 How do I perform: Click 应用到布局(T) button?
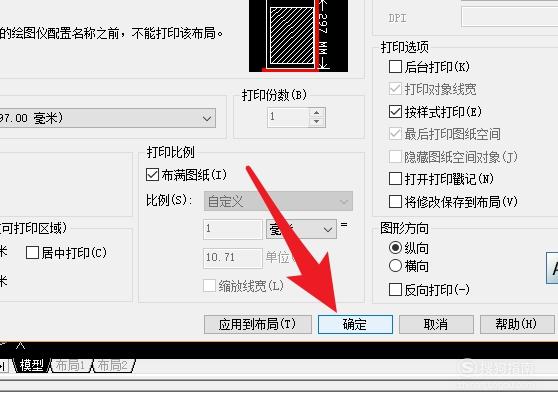point(258,324)
